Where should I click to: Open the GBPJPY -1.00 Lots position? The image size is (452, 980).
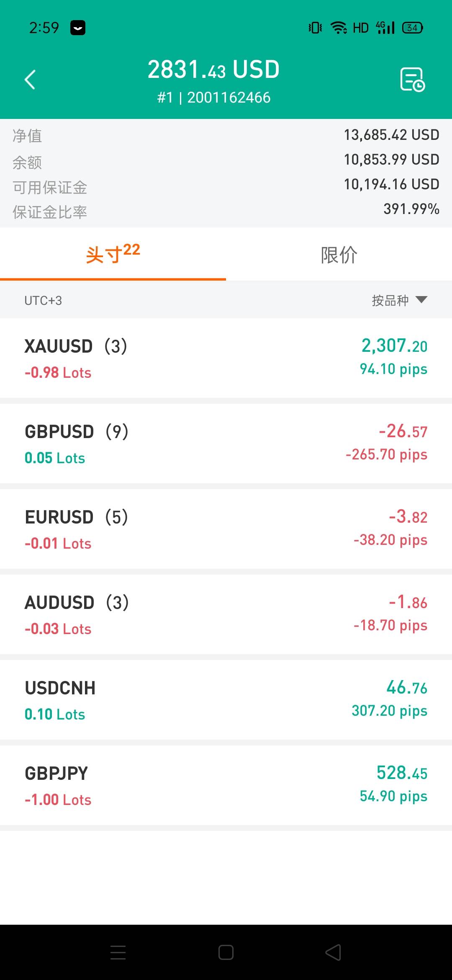coord(226,785)
